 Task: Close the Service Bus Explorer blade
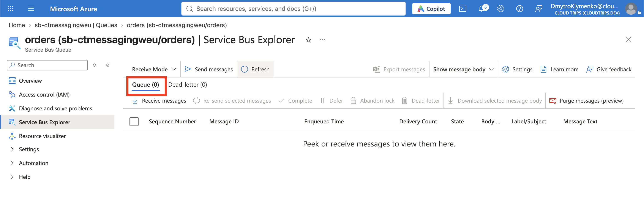pyautogui.click(x=628, y=40)
